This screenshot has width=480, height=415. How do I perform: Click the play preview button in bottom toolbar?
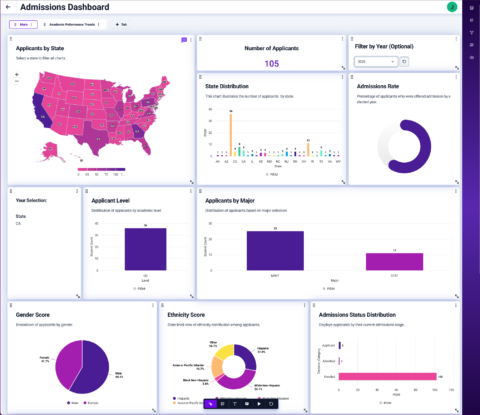(259, 404)
